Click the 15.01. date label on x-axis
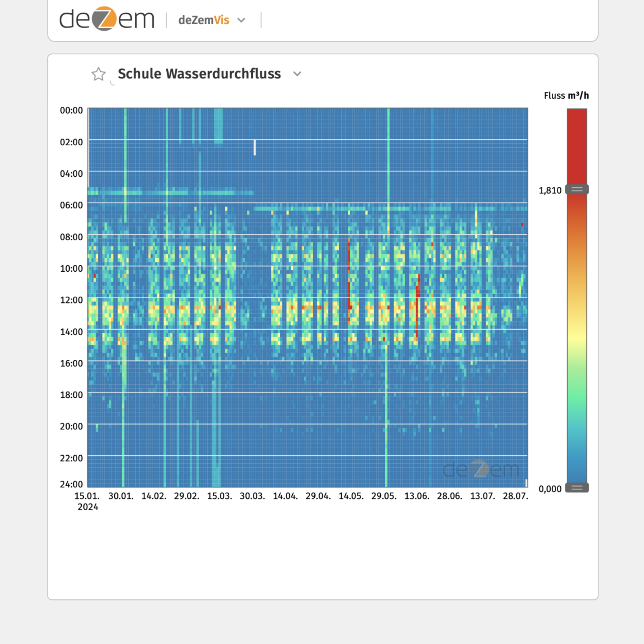644x644 pixels. click(x=87, y=496)
